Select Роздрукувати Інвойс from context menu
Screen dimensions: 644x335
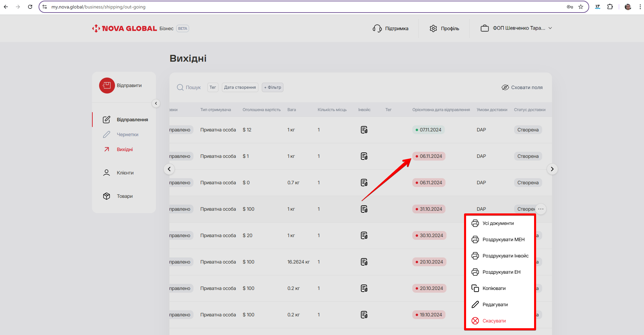[x=505, y=256]
